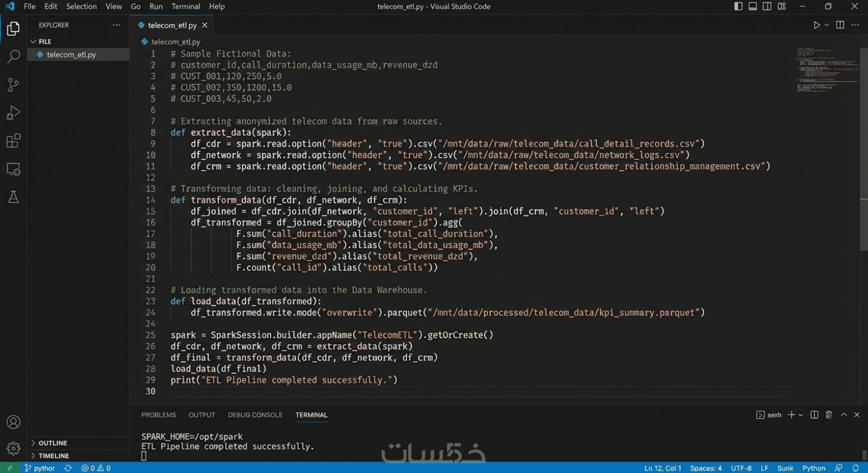Open the Testing flask view
The height and width of the screenshot is (473, 868).
click(x=13, y=197)
